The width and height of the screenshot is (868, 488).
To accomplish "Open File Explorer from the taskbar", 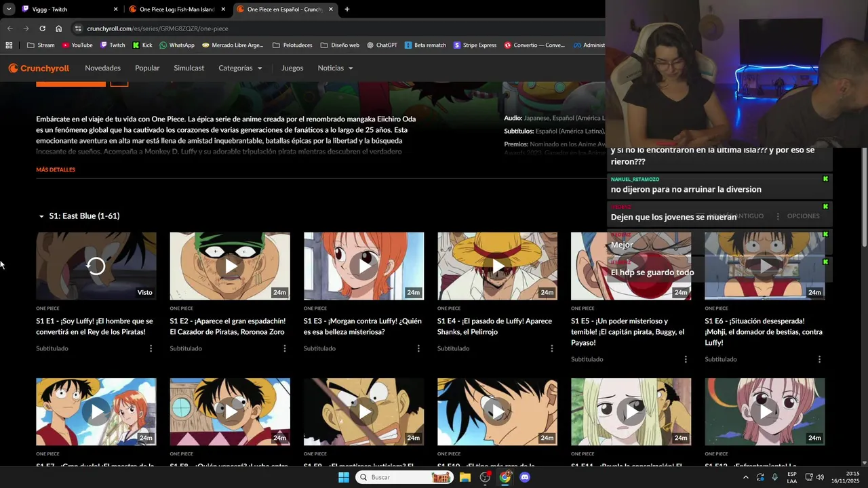I will point(465,477).
